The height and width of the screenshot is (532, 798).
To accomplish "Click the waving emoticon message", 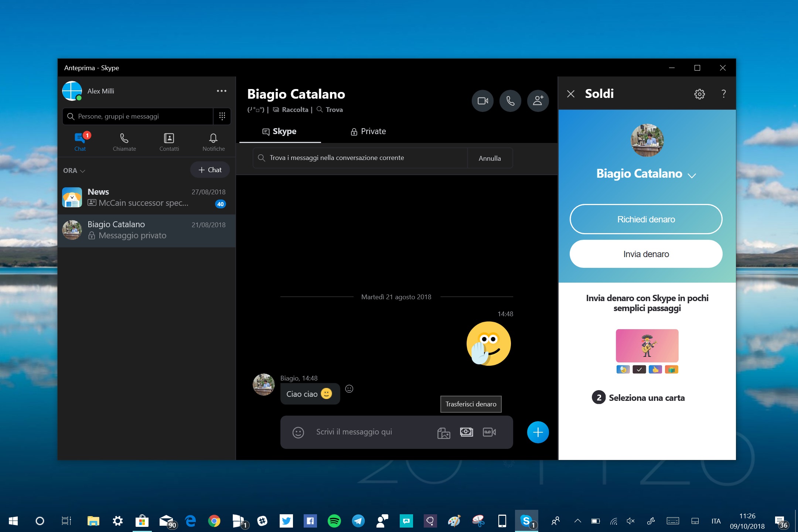I will [x=488, y=344].
